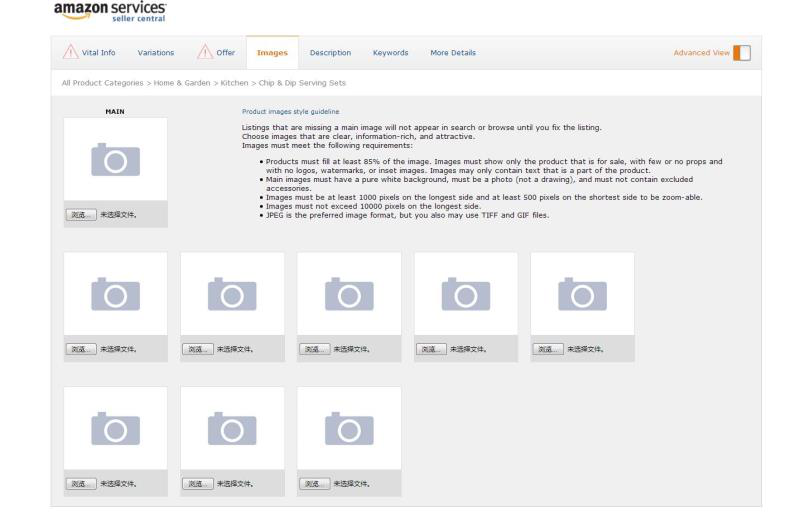Click the warning triangle icon beside Vital Info
800x518 pixels.
click(x=70, y=52)
